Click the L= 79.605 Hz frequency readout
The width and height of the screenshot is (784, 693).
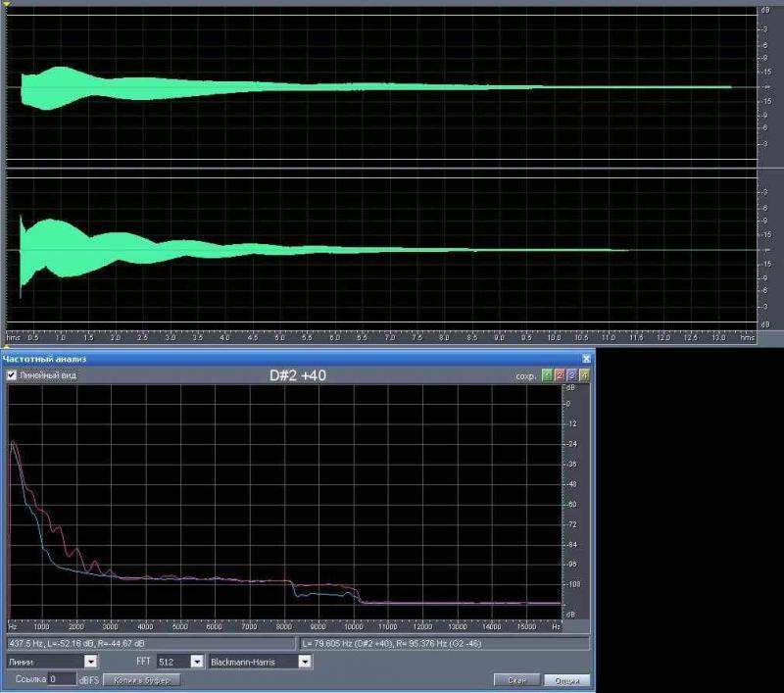444,643
